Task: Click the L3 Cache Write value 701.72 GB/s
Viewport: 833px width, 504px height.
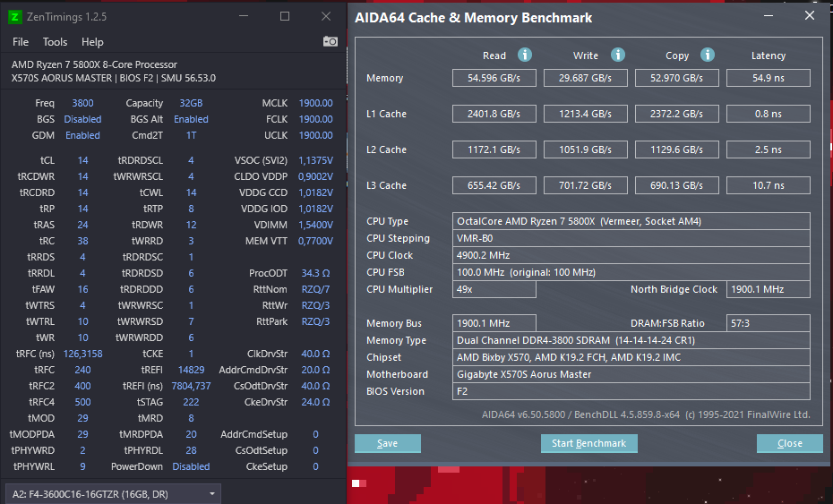Action: [586, 185]
